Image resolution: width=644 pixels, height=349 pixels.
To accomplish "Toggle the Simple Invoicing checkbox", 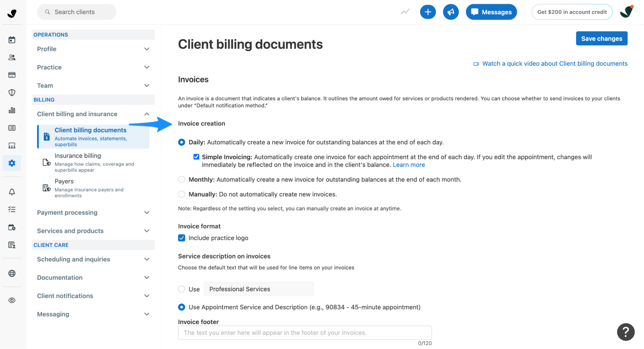I will [196, 157].
